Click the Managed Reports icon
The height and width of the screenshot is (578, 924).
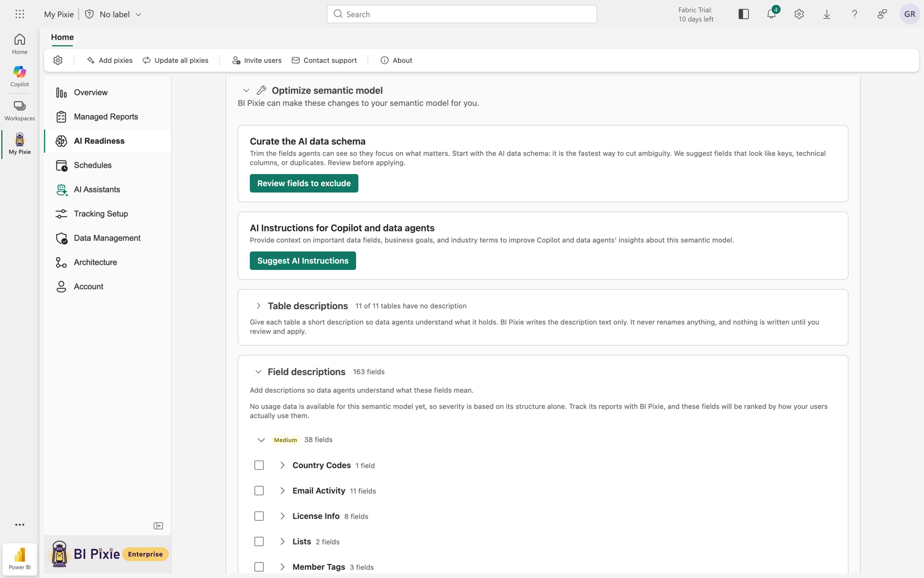point(61,117)
